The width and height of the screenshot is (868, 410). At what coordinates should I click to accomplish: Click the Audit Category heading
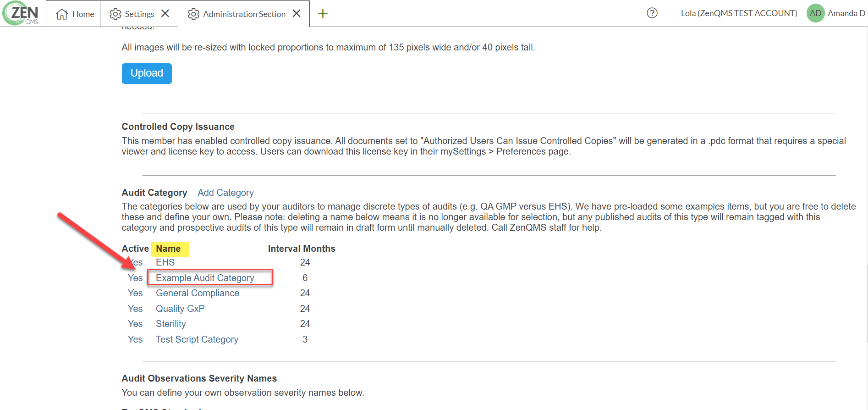tap(154, 193)
